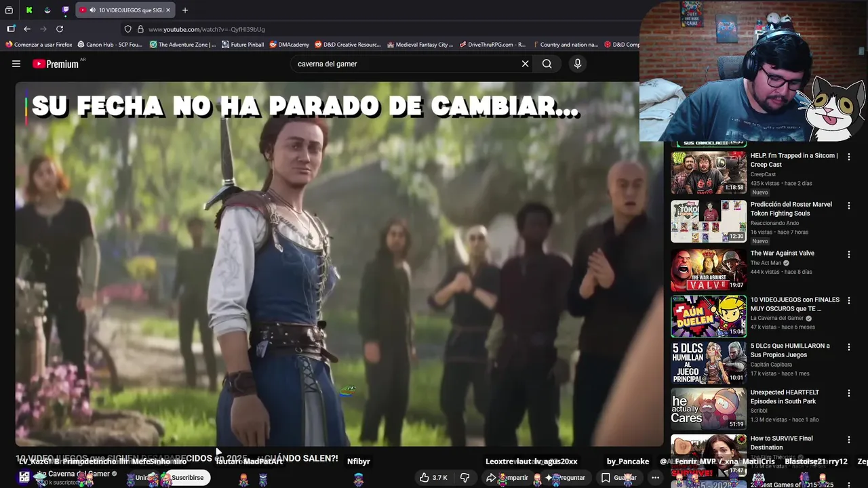868x488 pixels.
Task: Open Unexpected HEARTFELT Episodes thumbnail
Action: (x=709, y=409)
